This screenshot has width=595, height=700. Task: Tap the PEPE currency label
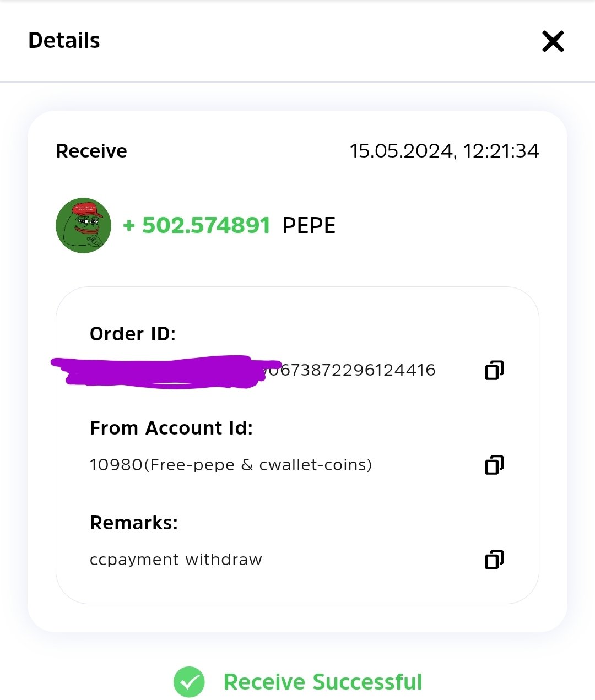point(309,225)
